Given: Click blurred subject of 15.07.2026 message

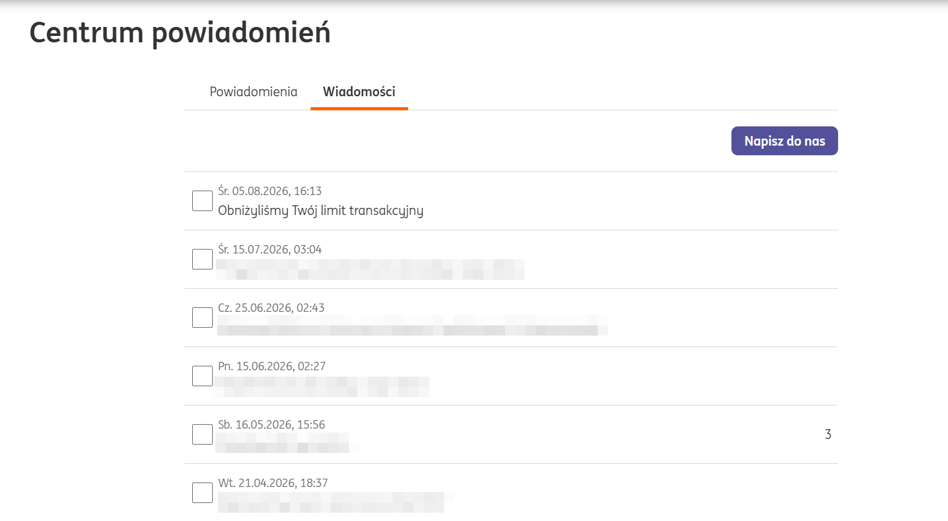Looking at the screenshot, I should (x=370, y=269).
